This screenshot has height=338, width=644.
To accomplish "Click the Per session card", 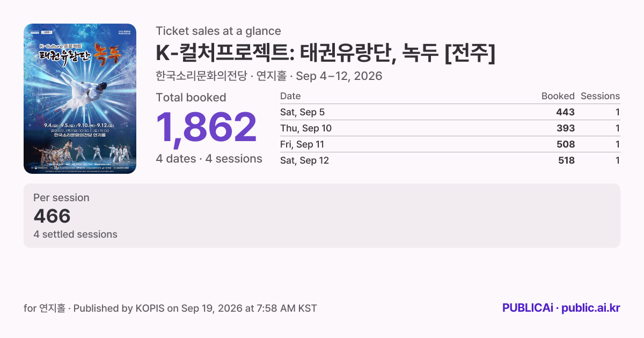I will 322,216.
